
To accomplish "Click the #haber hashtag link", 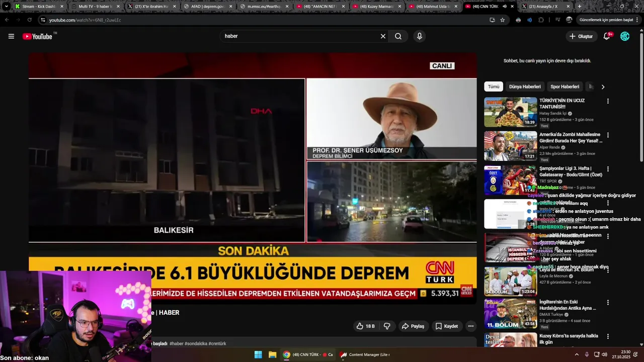I will tap(176, 344).
